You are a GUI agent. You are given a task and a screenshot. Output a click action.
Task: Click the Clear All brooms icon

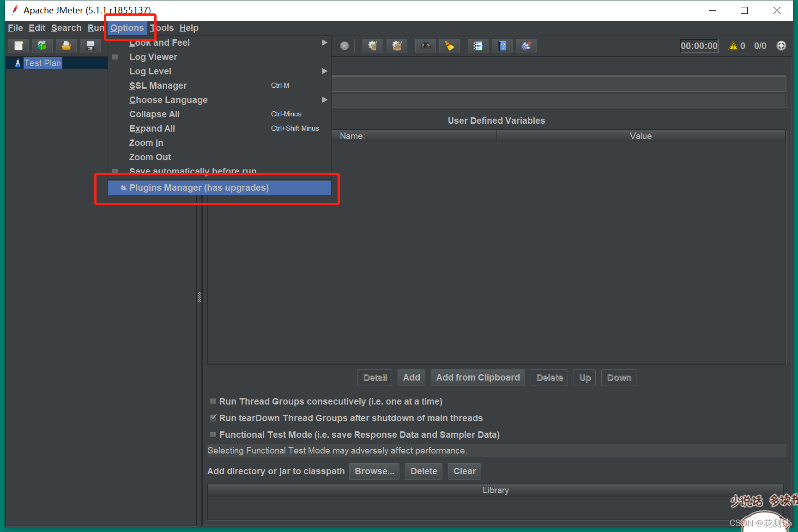(x=397, y=46)
